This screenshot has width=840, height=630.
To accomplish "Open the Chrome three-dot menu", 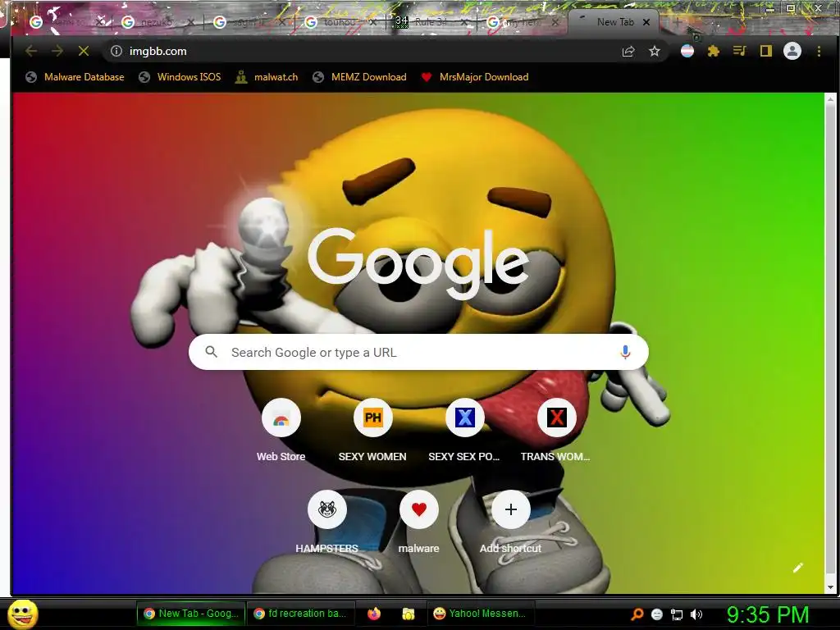I will 819,51.
